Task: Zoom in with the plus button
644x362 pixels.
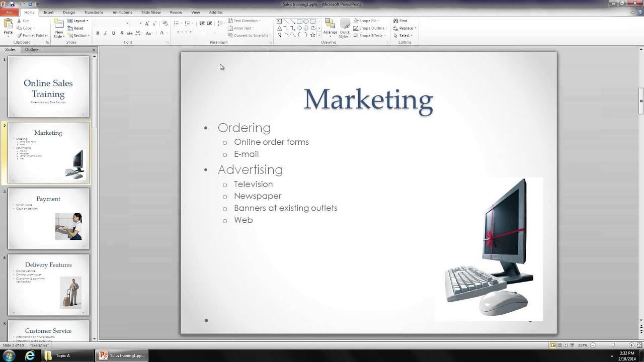Action: coord(631,345)
